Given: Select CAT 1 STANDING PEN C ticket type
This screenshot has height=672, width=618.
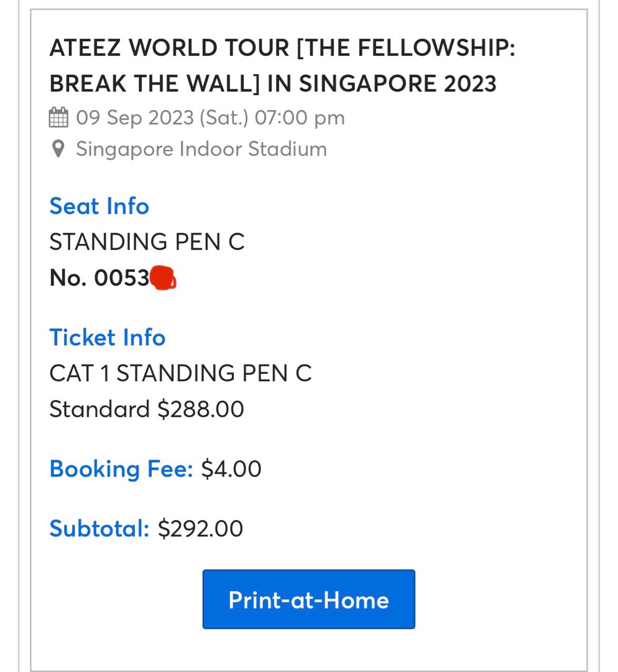Looking at the screenshot, I should (x=180, y=373).
